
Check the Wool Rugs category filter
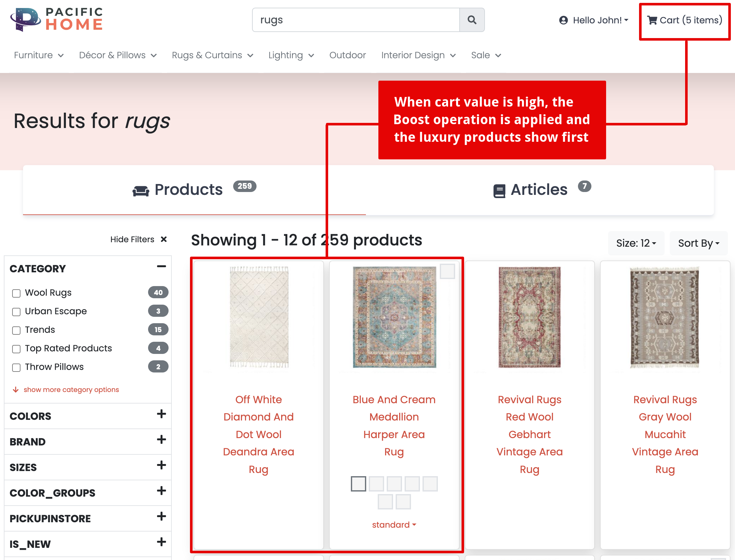16,293
